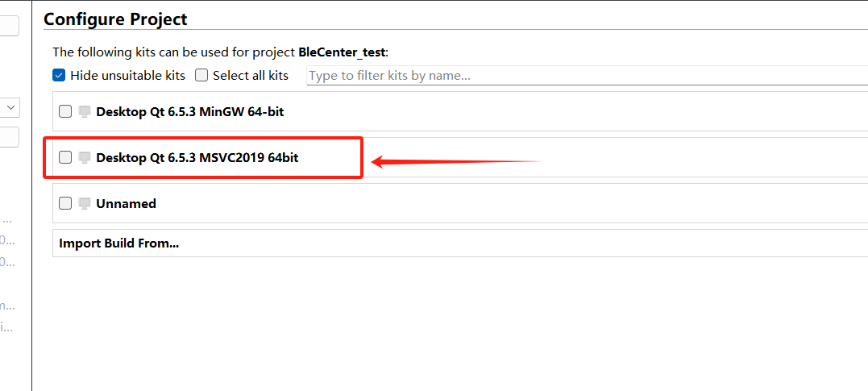The width and height of the screenshot is (868, 391).
Task: Toggle the Select all kits checkbox
Action: click(x=201, y=75)
